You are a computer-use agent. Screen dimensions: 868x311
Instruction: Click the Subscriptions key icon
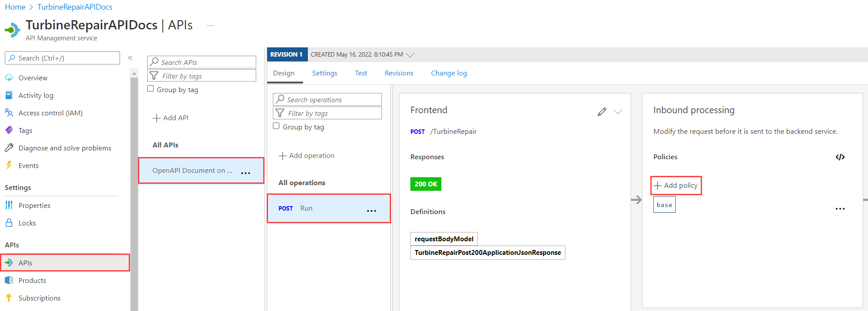tap(9, 298)
